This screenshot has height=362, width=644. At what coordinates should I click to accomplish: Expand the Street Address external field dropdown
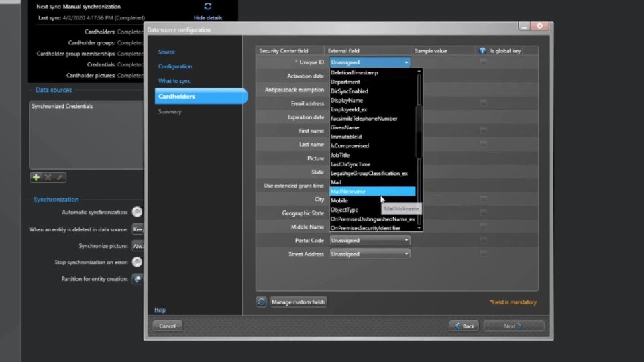pyautogui.click(x=370, y=254)
